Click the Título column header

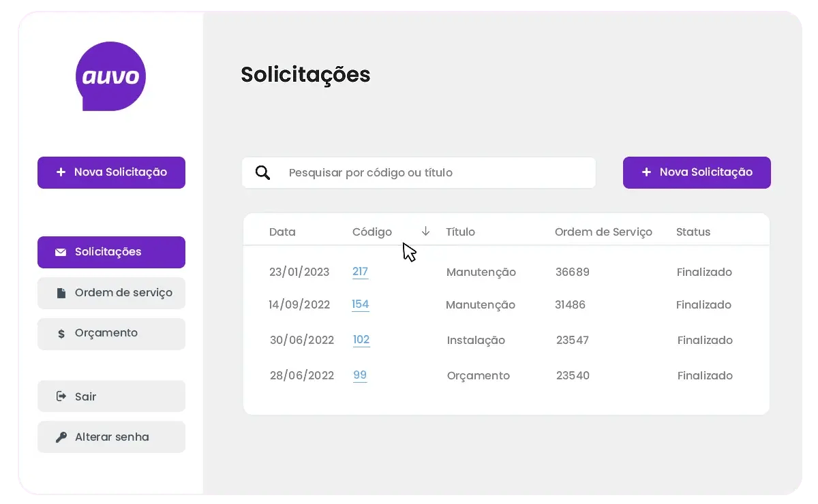(x=461, y=232)
